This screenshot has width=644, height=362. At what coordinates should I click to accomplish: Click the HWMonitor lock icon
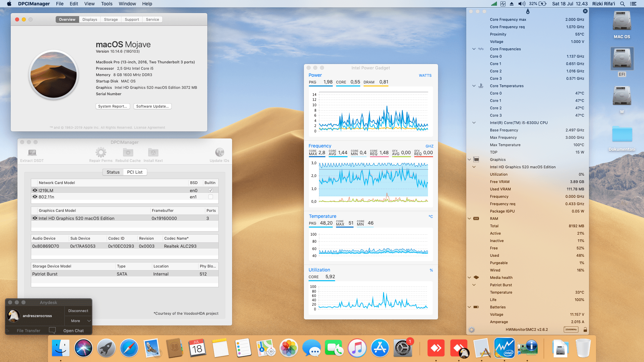click(585, 330)
